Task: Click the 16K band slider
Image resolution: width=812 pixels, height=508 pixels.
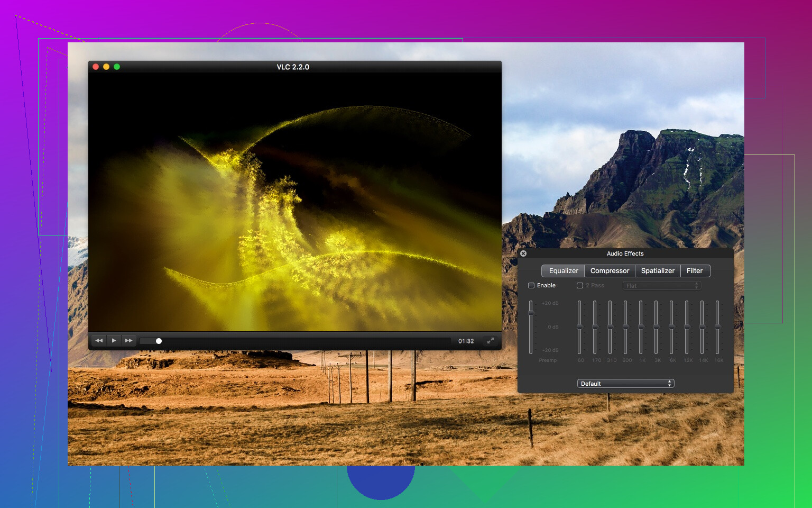Action: click(718, 327)
